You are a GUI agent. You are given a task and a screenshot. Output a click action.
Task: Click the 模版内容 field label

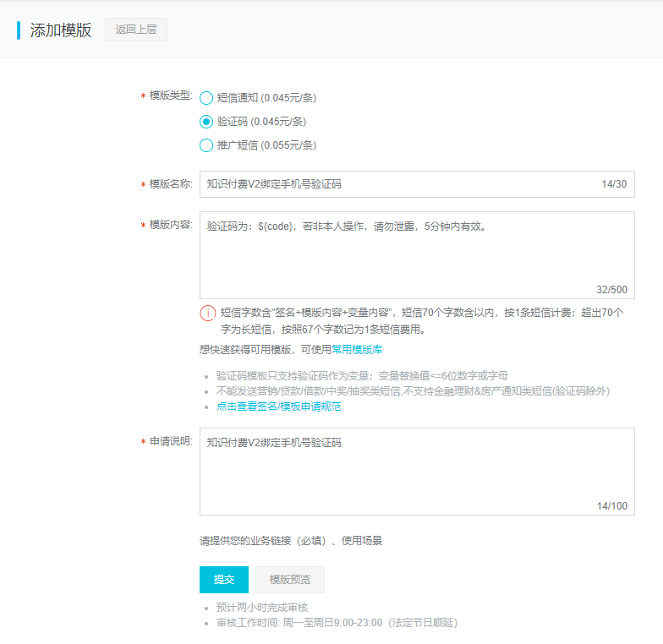pyautogui.click(x=170, y=225)
